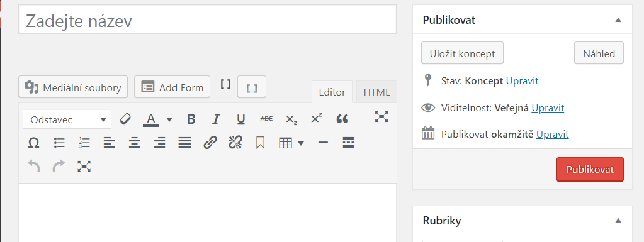Insert a link with the chain icon

pyautogui.click(x=210, y=143)
